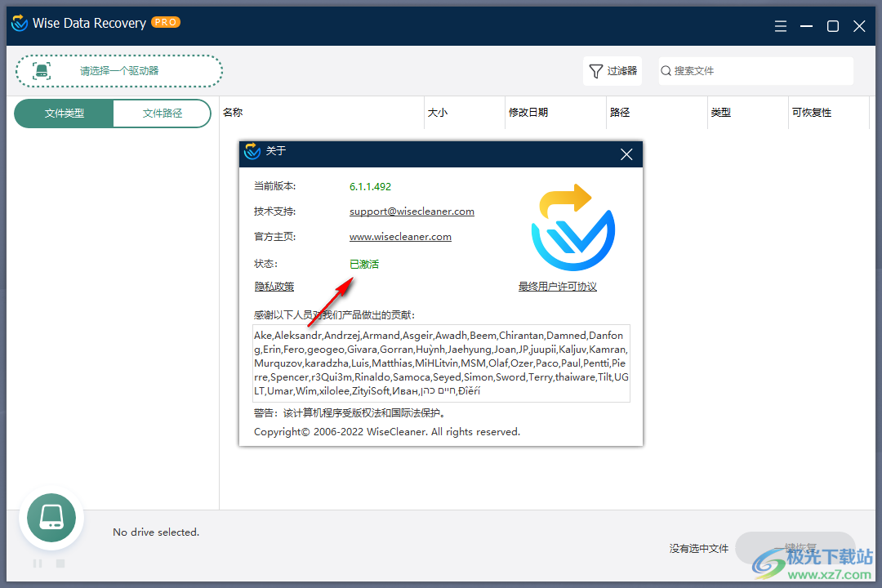This screenshot has width=882, height=588.
Task: Click the 没有选中文件 status text
Action: pyautogui.click(x=698, y=549)
